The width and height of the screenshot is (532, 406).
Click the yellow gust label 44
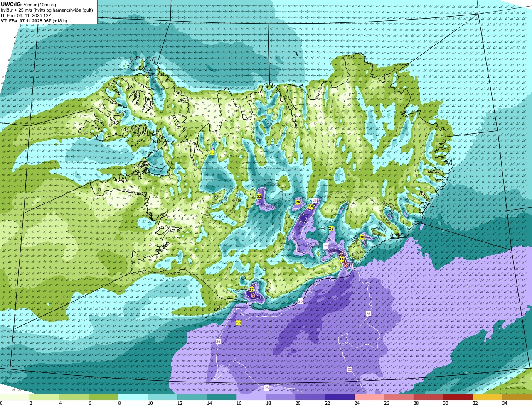coord(342,259)
